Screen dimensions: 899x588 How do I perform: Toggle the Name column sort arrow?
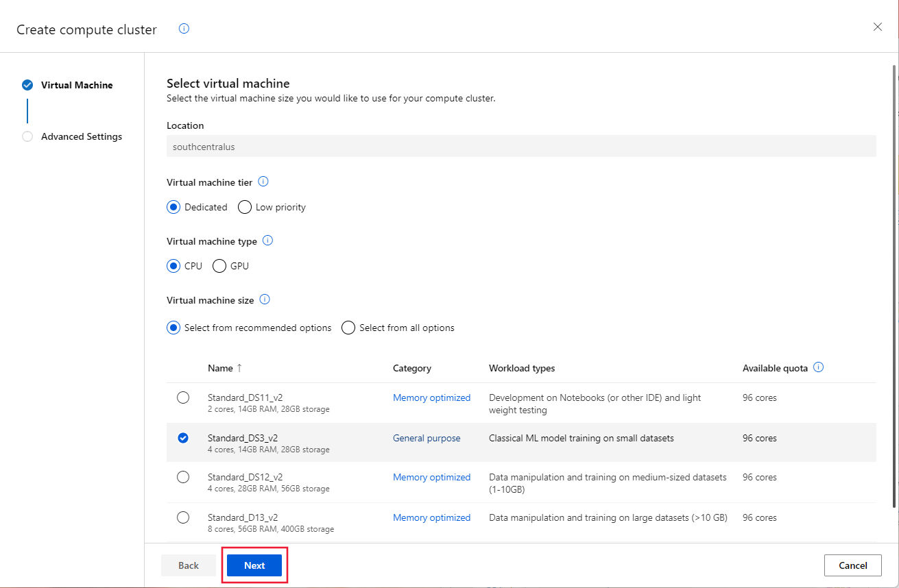[x=239, y=367]
